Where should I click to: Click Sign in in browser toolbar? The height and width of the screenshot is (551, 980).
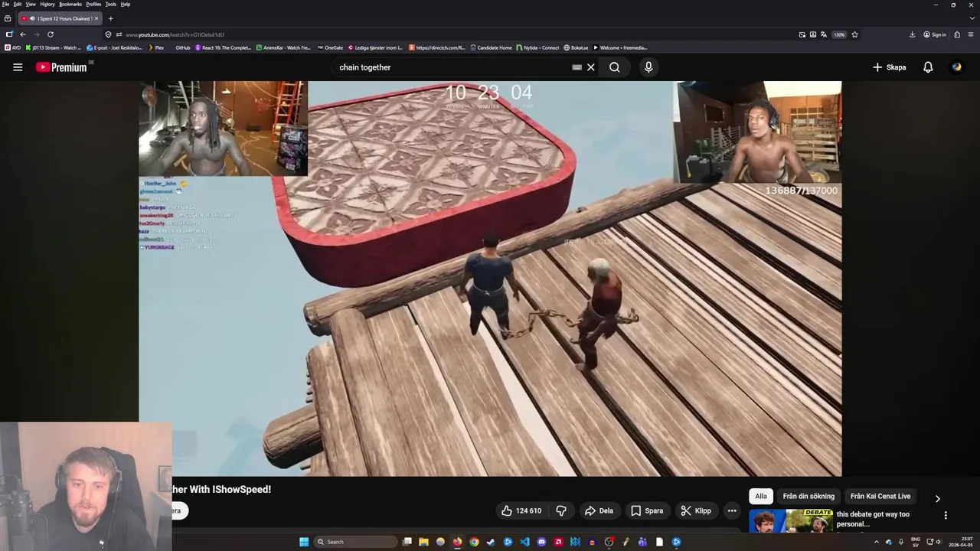(934, 34)
